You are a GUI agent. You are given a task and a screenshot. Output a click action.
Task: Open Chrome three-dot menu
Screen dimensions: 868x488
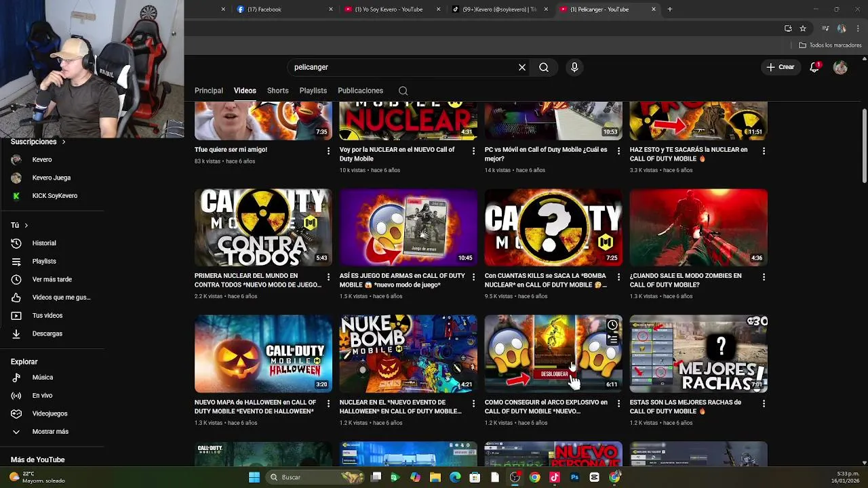[859, 28]
